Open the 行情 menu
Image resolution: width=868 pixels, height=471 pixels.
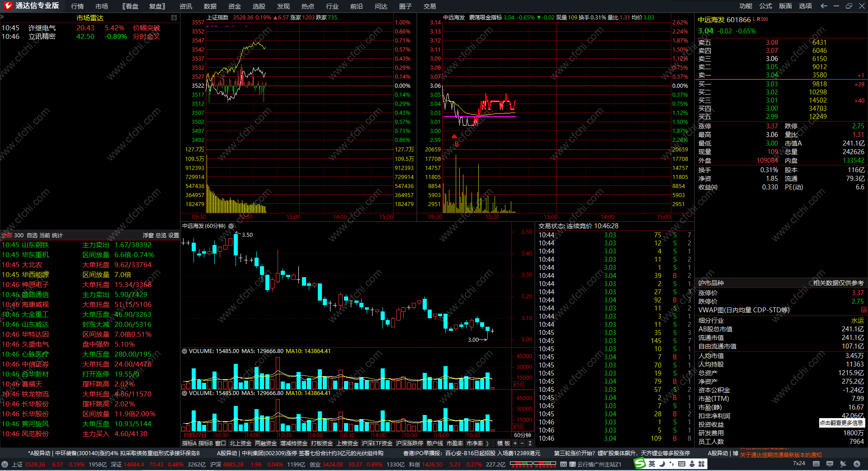[x=77, y=6]
